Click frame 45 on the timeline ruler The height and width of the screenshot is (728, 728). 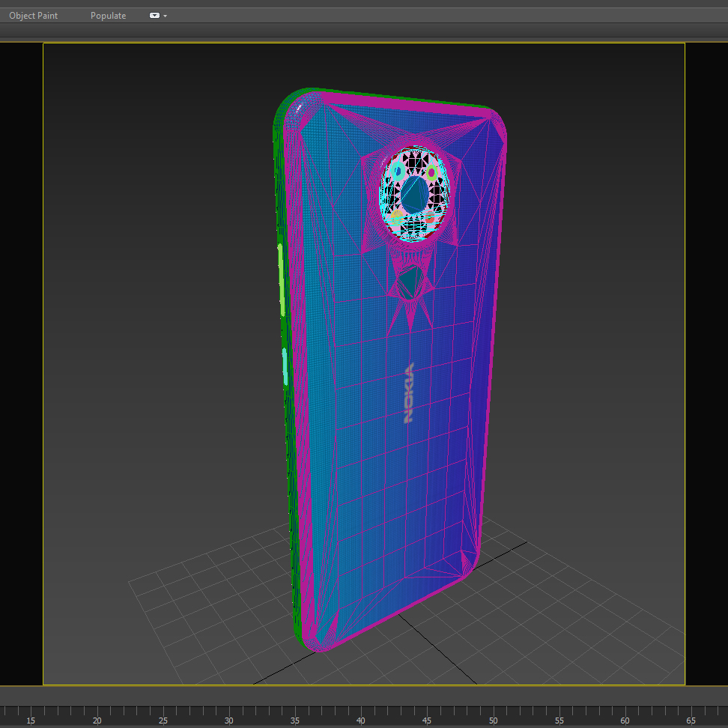[x=427, y=721]
